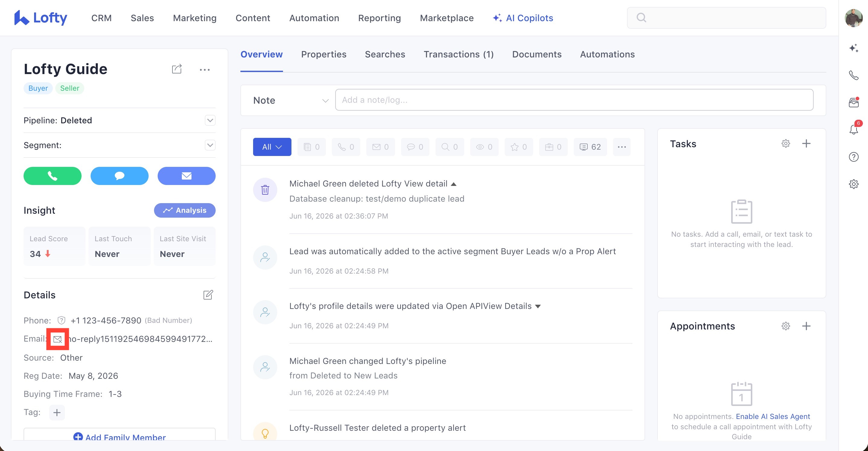Open the Automation menu
The width and height of the screenshot is (868, 451).
tap(314, 18)
